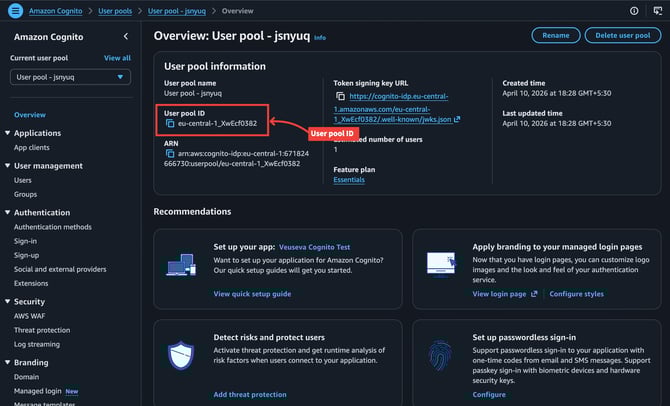Copy the ARN using its copy icon

(170, 153)
